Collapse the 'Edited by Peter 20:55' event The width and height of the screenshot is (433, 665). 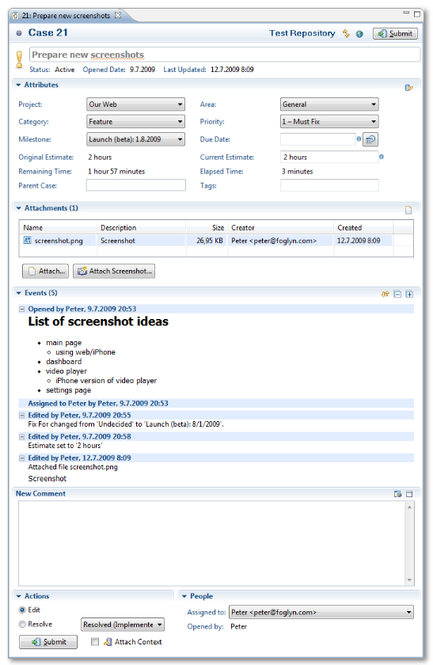click(x=22, y=415)
